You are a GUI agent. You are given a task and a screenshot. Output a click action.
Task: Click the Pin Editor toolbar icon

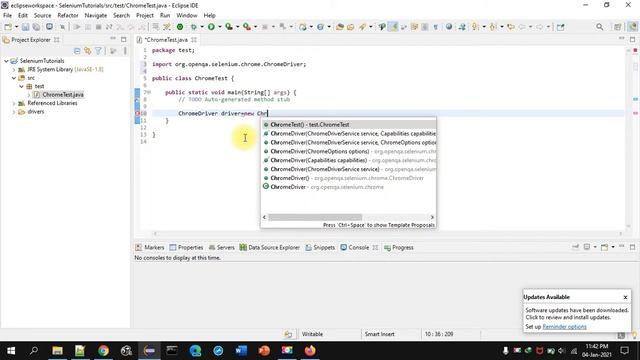(560, 27)
